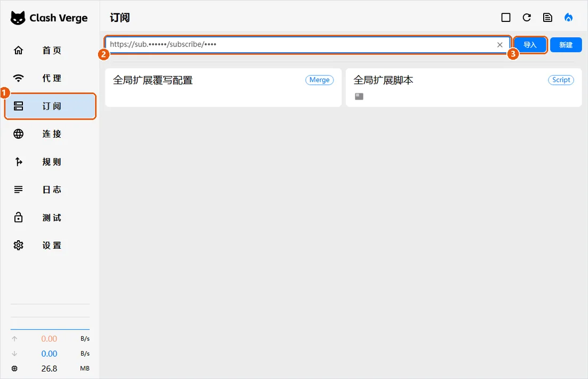
Task: Open the 全局扩展脚本 card
Action: [464, 88]
